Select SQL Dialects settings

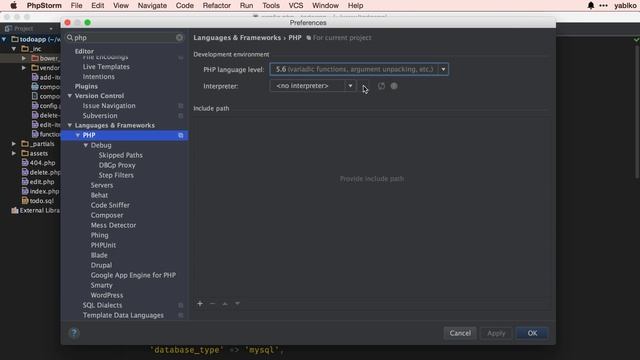coord(102,305)
